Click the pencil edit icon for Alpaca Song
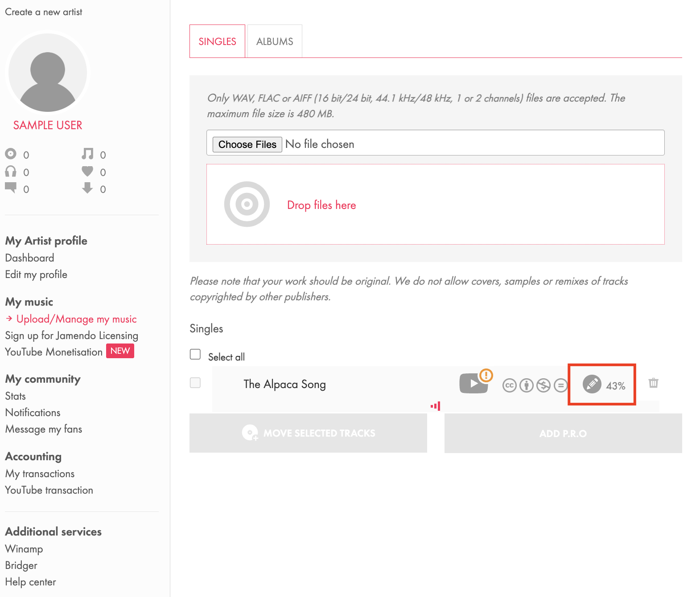This screenshot has height=597, width=700. pyautogui.click(x=592, y=384)
